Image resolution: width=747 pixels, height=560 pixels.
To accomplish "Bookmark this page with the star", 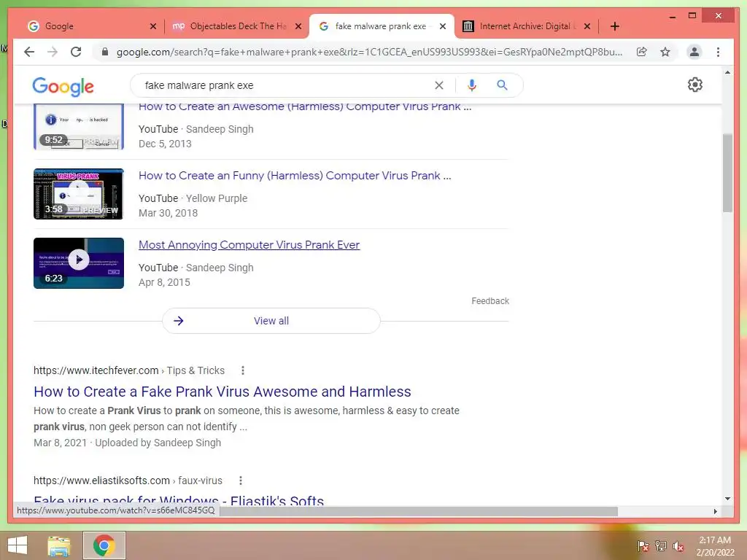I will (x=665, y=52).
